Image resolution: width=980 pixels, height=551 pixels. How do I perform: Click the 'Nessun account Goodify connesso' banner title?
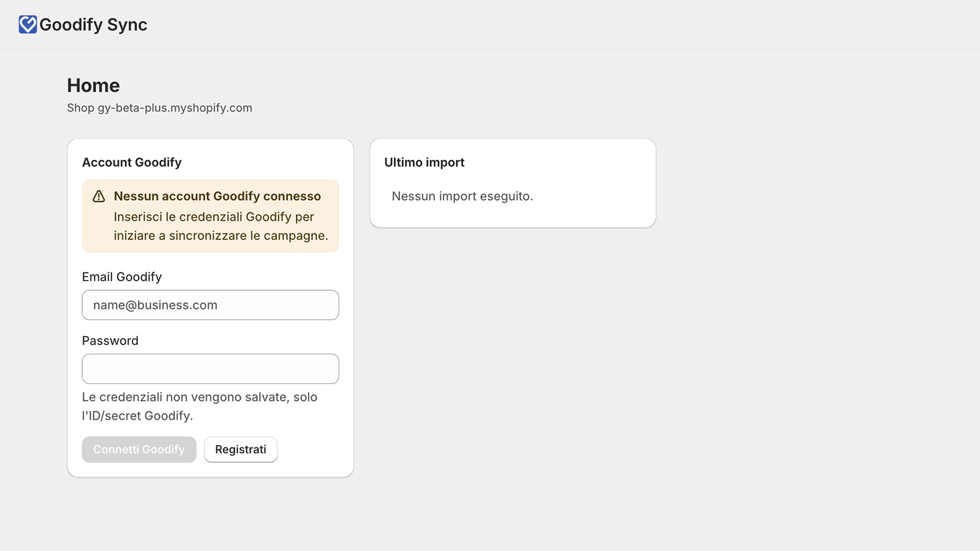217,196
